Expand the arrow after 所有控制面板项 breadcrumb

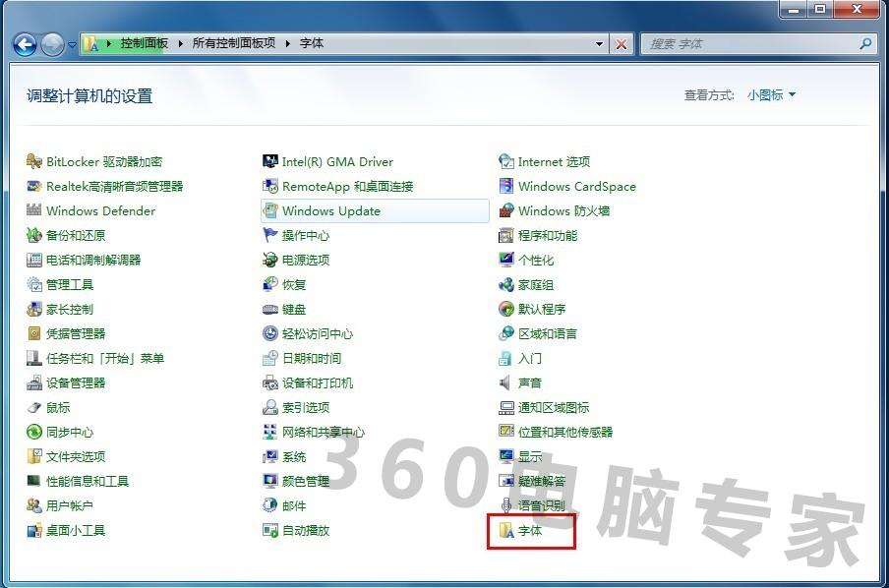(288, 43)
